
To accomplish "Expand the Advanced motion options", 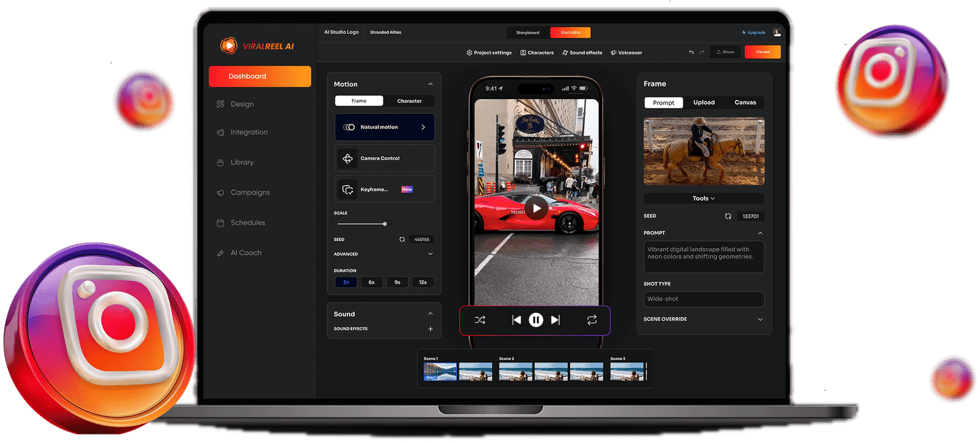I will (431, 254).
